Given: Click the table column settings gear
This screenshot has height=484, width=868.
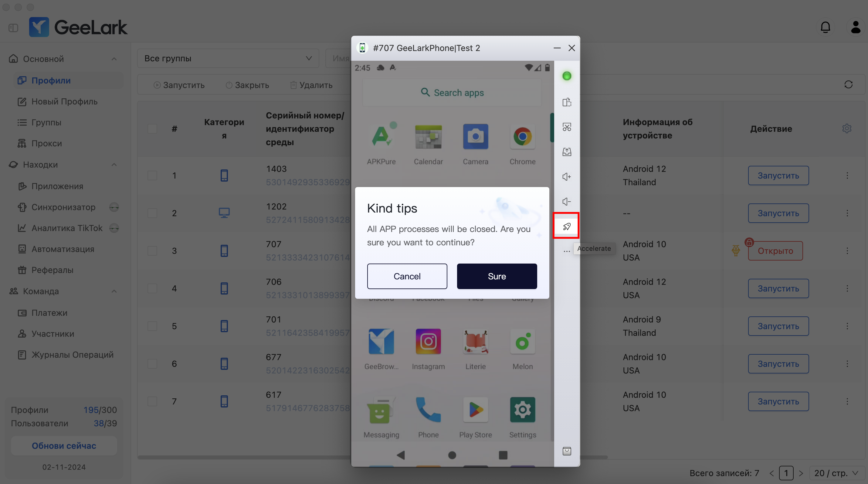Looking at the screenshot, I should click(x=846, y=128).
